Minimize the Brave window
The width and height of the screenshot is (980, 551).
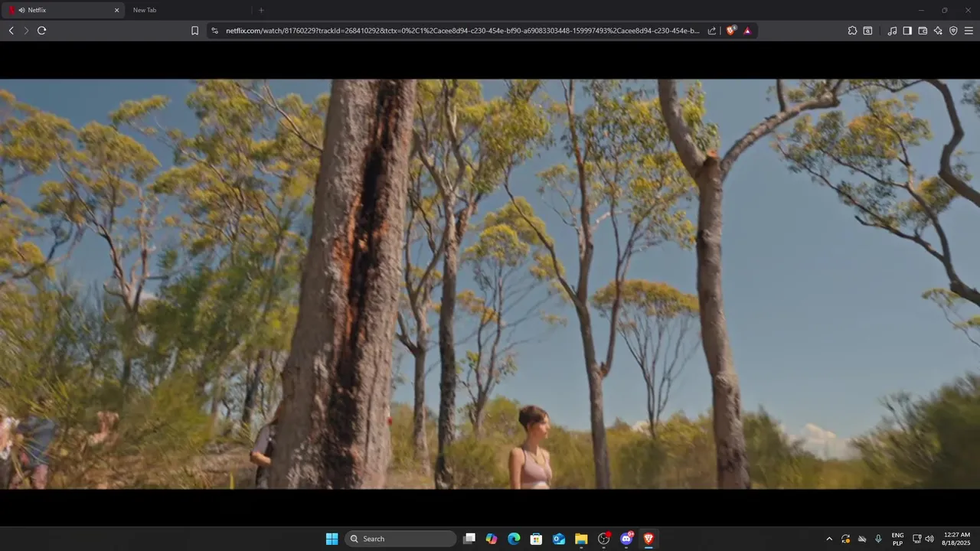[922, 10]
